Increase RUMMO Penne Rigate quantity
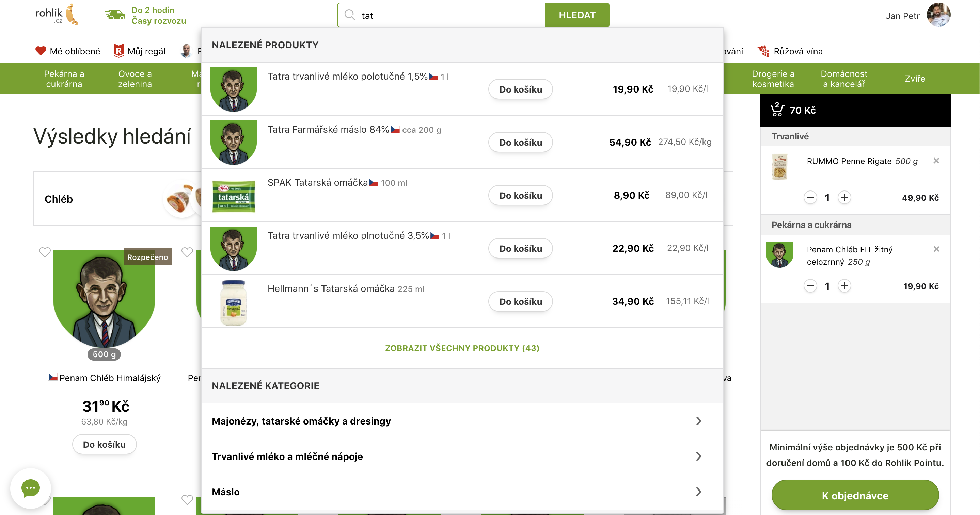This screenshot has height=515, width=980. (844, 198)
